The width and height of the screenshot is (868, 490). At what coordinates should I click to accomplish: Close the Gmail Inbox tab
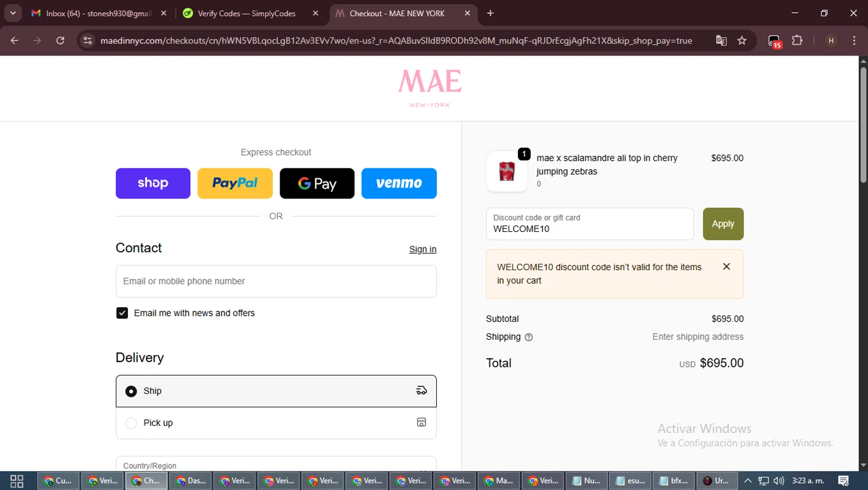point(164,13)
